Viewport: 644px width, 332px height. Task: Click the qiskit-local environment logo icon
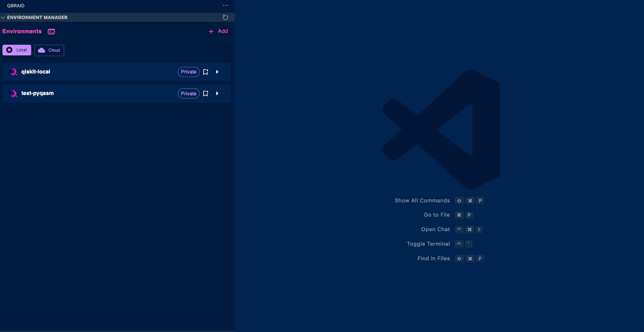[13, 72]
